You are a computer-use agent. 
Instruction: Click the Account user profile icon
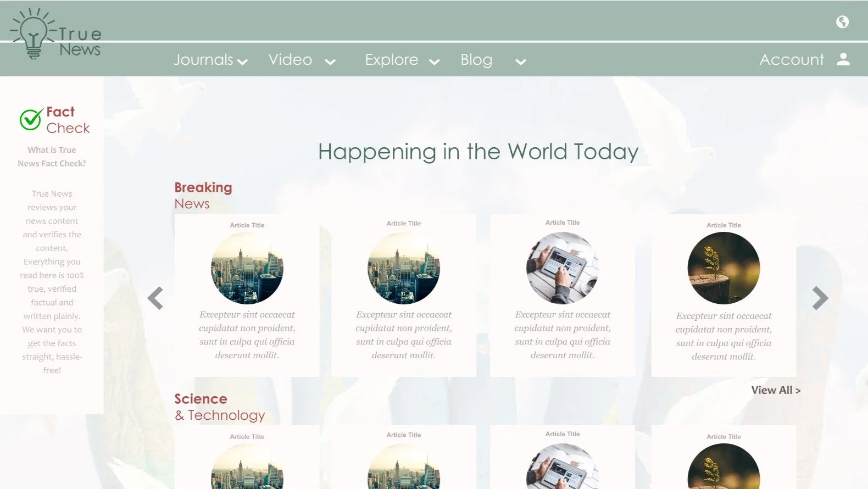pyautogui.click(x=843, y=59)
